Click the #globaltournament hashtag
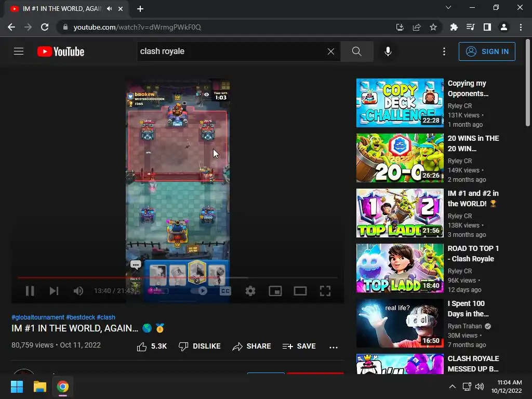 click(37, 317)
